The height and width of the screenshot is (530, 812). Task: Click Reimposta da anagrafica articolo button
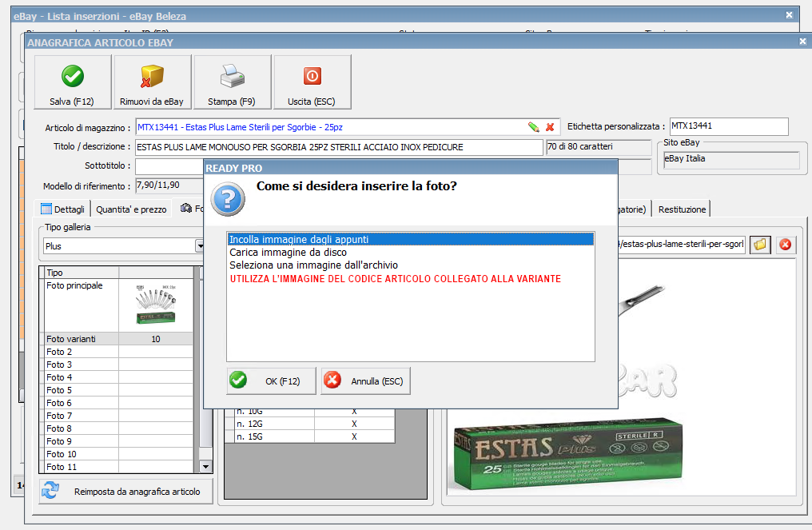tap(125, 491)
